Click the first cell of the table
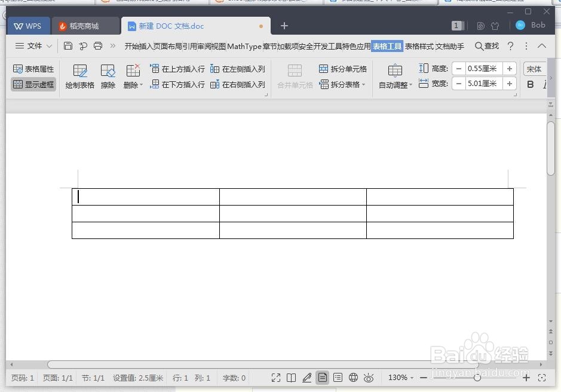Screen dimensions: 561x392 click(x=146, y=197)
